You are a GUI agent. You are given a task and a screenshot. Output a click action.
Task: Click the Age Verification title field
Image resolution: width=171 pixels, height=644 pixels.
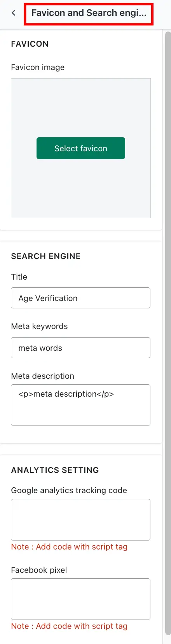click(80, 298)
